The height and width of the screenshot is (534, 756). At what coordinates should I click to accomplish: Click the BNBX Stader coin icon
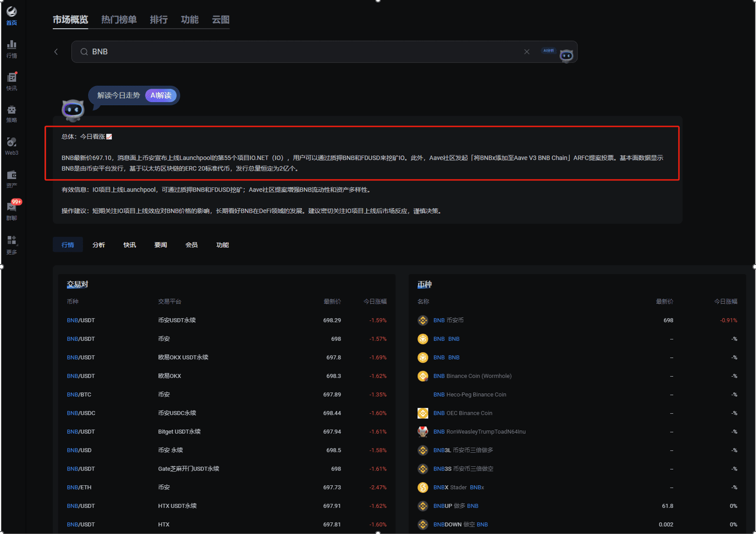pyautogui.click(x=423, y=488)
